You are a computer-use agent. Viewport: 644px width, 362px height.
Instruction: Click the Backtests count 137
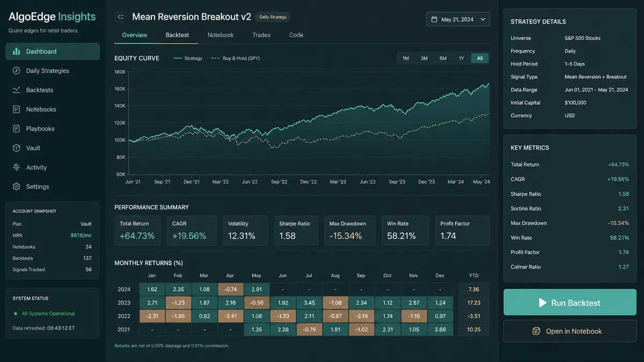(87, 258)
